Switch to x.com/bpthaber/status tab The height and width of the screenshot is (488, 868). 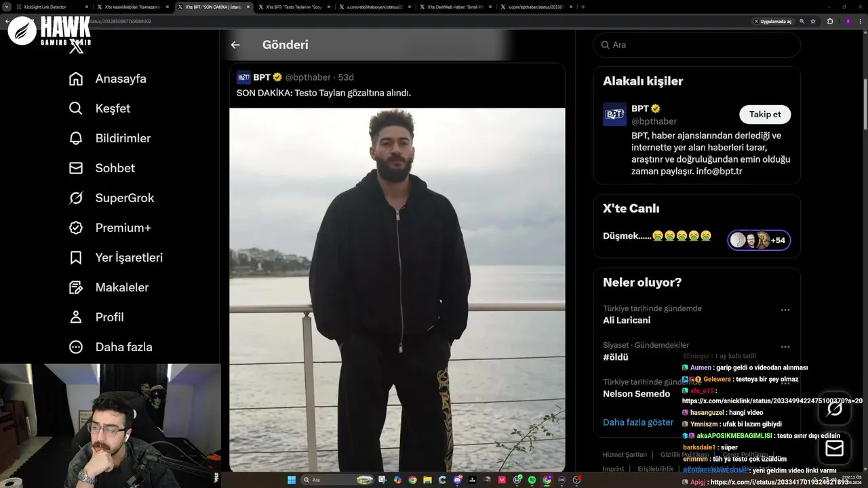click(536, 7)
